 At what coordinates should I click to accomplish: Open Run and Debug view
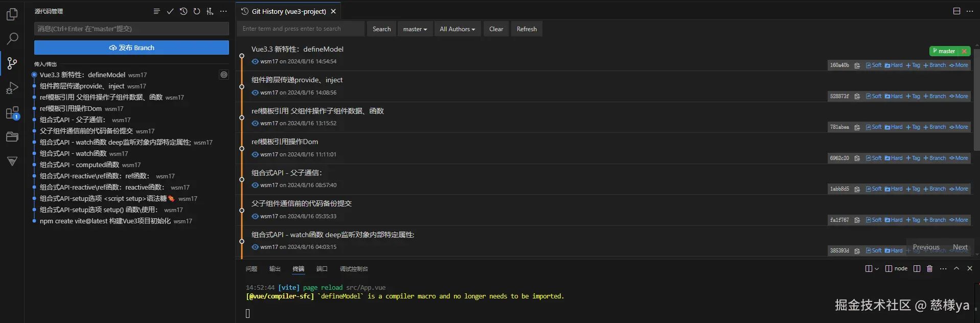(12, 88)
